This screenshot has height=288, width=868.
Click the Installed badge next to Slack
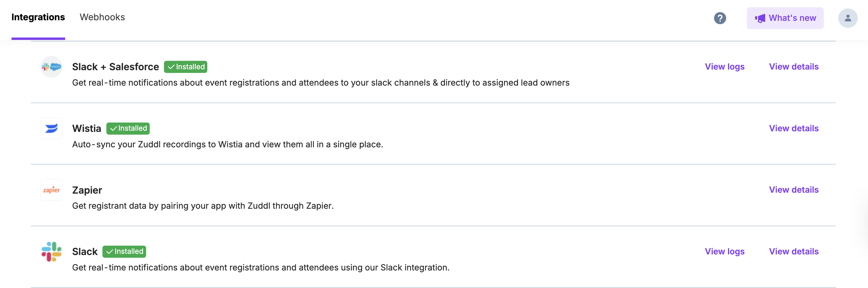(124, 252)
